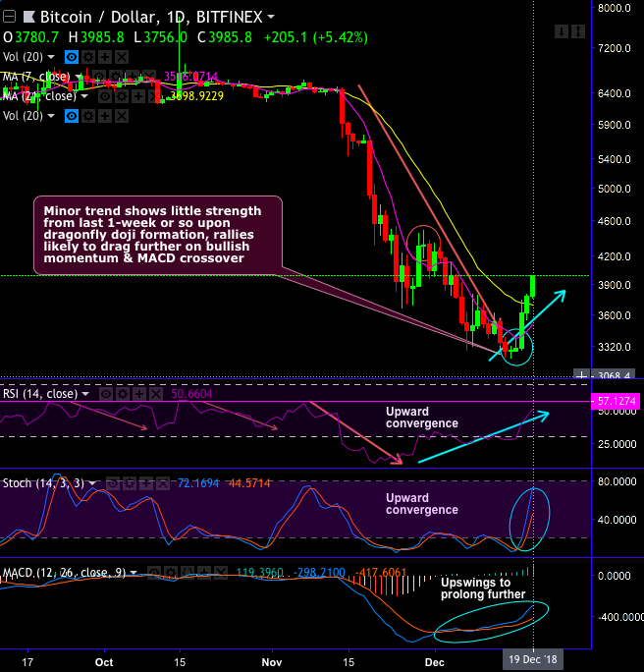Click plus icon for Vol (20) under OHLC row
This screenshot has width=644, height=672.
[105, 57]
